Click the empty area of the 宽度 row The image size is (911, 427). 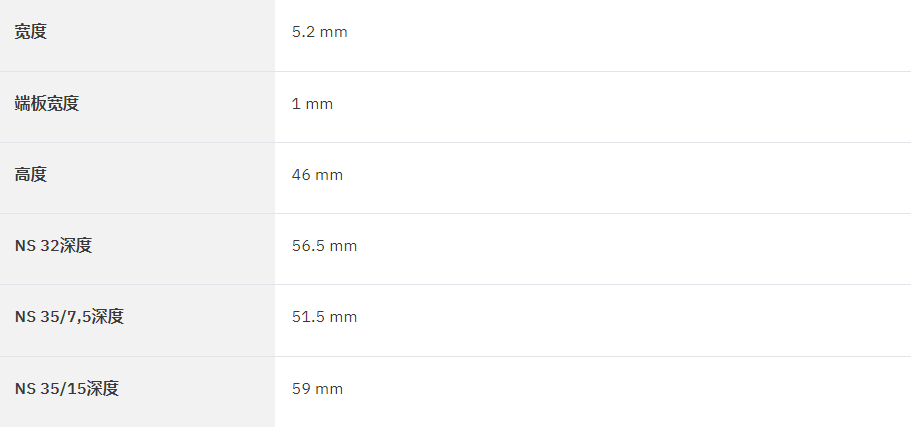(x=627, y=35)
